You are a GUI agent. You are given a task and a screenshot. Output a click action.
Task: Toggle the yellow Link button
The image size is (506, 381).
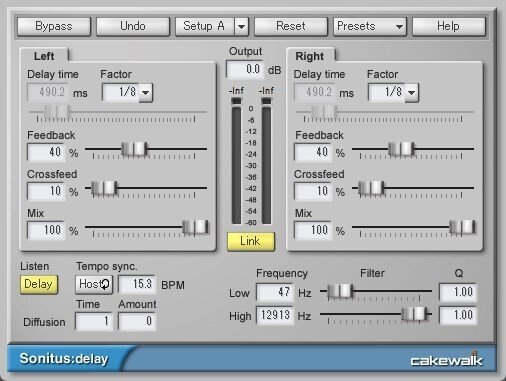point(251,241)
